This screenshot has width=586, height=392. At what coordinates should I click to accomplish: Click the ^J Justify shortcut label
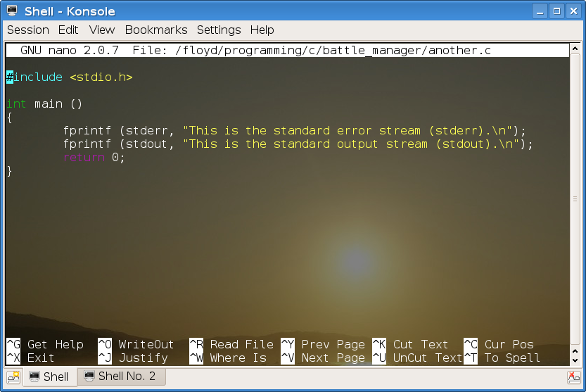pyautogui.click(x=133, y=358)
